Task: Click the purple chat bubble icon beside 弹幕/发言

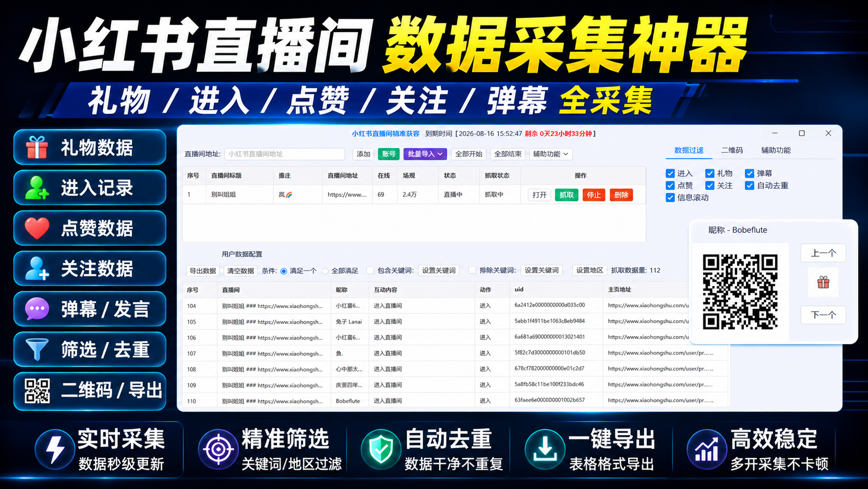Action: [37, 309]
